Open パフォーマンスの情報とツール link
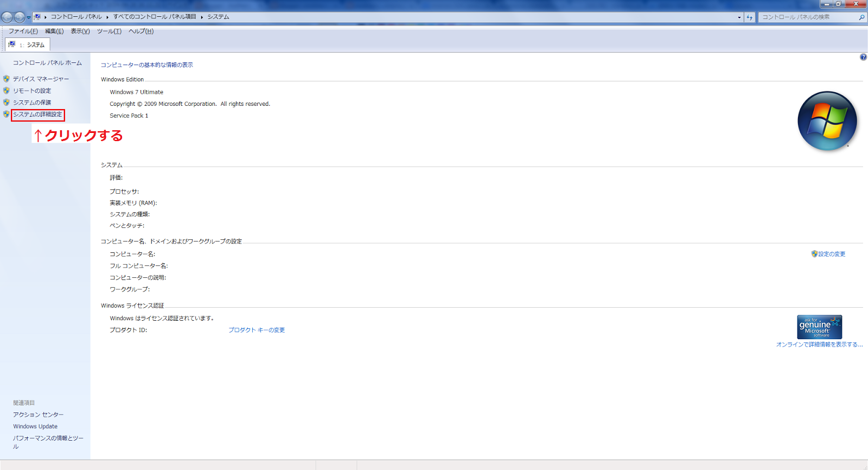868x470 pixels. 48,442
